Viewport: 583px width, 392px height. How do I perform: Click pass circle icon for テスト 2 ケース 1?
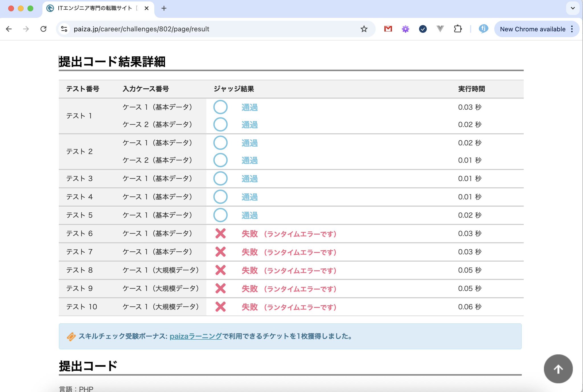tap(220, 143)
